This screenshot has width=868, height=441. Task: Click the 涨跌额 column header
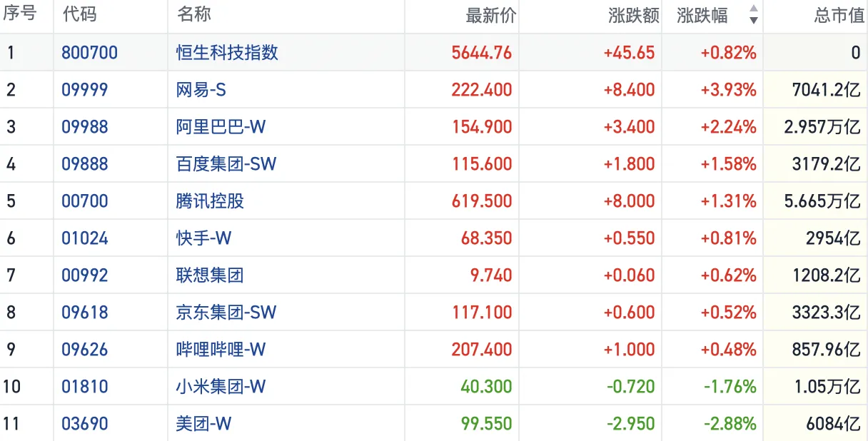(x=633, y=15)
